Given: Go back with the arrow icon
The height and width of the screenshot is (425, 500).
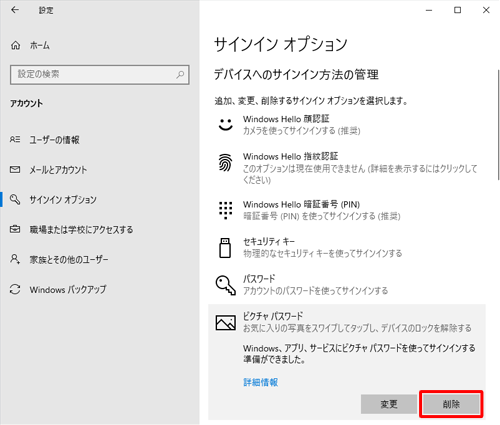Looking at the screenshot, I should click(x=15, y=10).
